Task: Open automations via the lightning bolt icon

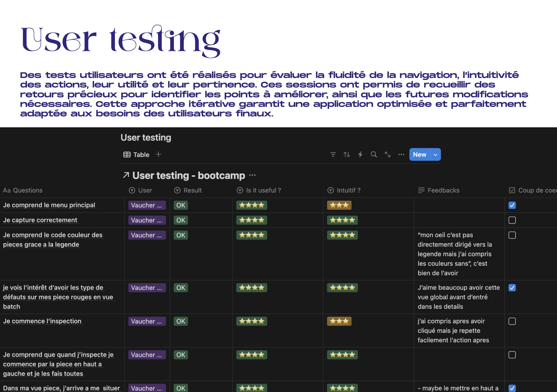Action: click(x=360, y=154)
